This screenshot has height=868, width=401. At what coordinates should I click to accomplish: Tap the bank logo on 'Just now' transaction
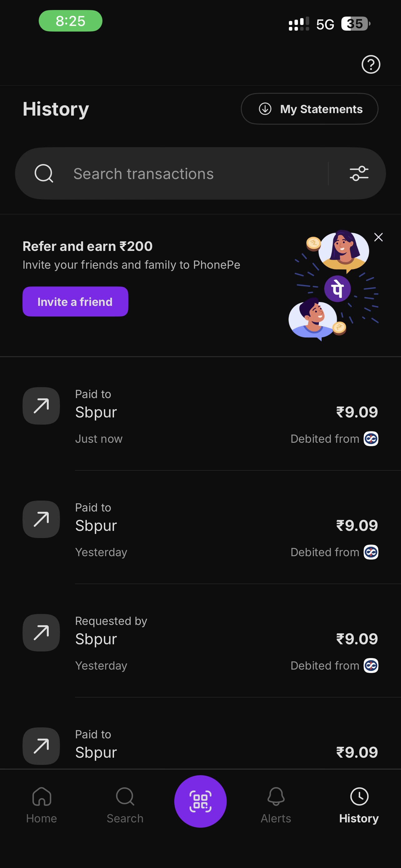tap(371, 439)
